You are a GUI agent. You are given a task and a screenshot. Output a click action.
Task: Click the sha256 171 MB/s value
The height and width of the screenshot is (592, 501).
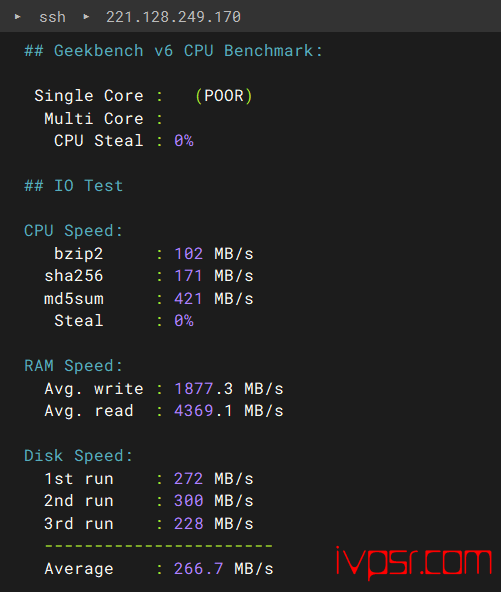tap(214, 276)
